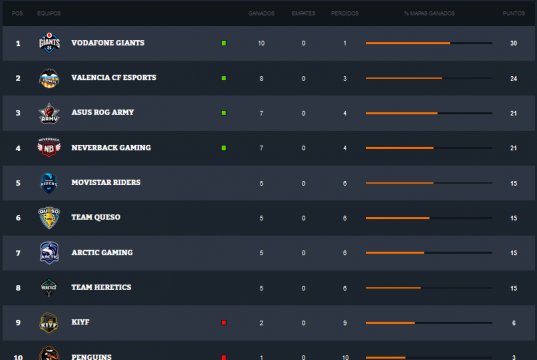
Task: Open the Vodafone Giants team name link
Action: coord(108,43)
